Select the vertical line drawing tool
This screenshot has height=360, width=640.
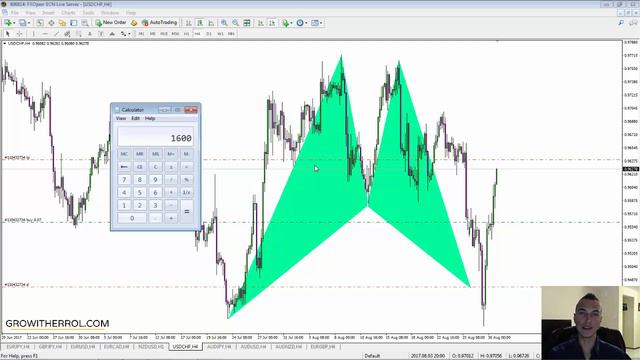(x=33, y=34)
